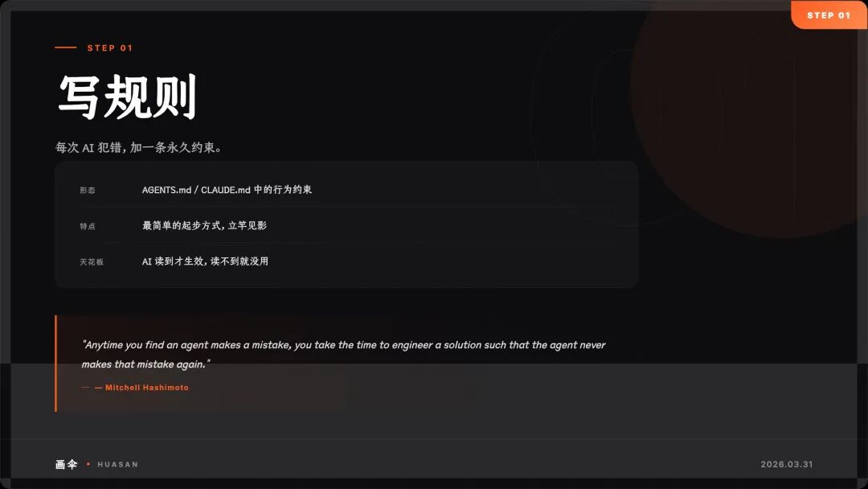Image resolution: width=868 pixels, height=489 pixels.
Task: Click the text 最简单的起步方式，立竿见影
Action: pyautogui.click(x=204, y=225)
